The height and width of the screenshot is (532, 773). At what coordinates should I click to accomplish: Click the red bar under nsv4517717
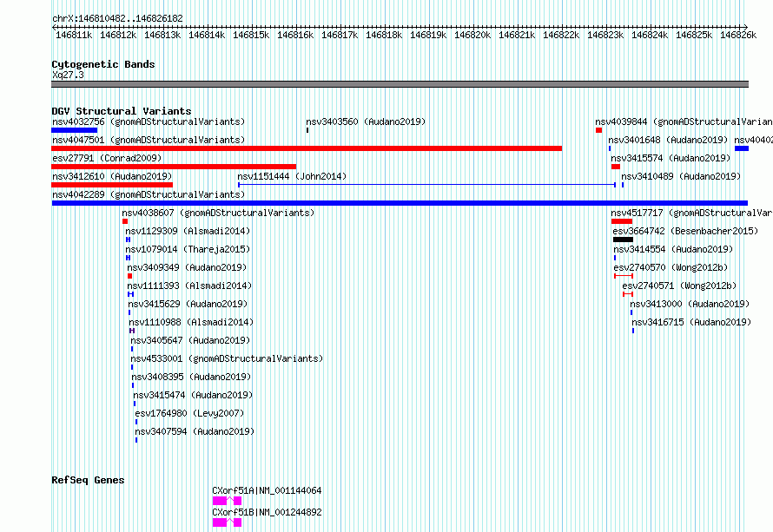point(622,221)
